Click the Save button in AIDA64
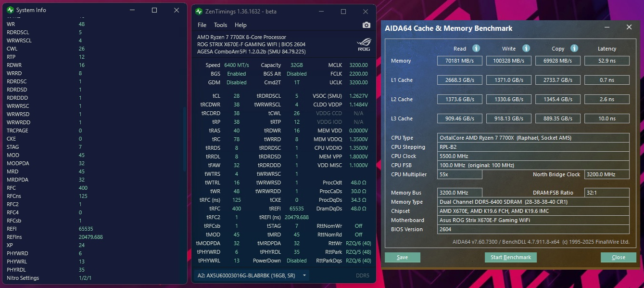Viewport: 644px width, 288px height. coord(403,257)
